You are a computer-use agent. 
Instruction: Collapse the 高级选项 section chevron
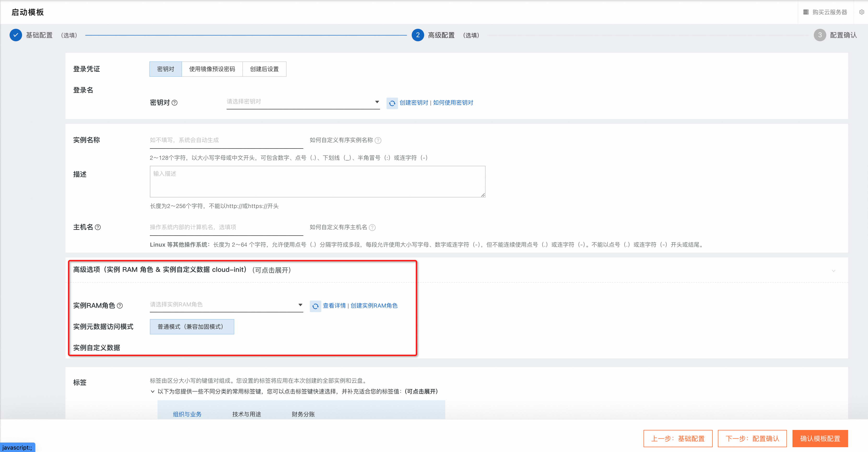[x=833, y=271]
